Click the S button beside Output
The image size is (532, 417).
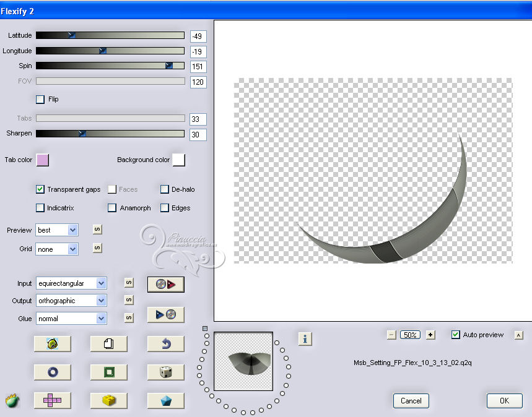[129, 300]
